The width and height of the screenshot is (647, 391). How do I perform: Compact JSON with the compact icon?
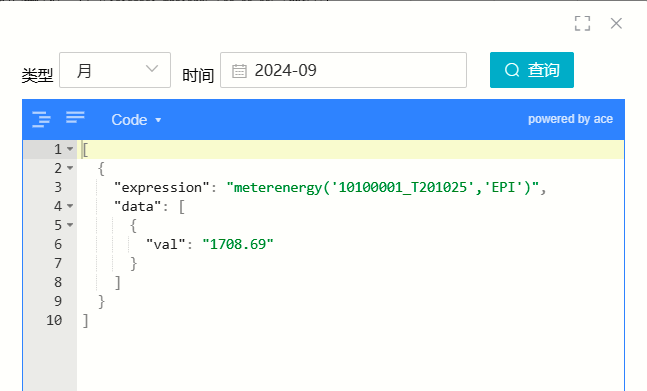(x=75, y=117)
